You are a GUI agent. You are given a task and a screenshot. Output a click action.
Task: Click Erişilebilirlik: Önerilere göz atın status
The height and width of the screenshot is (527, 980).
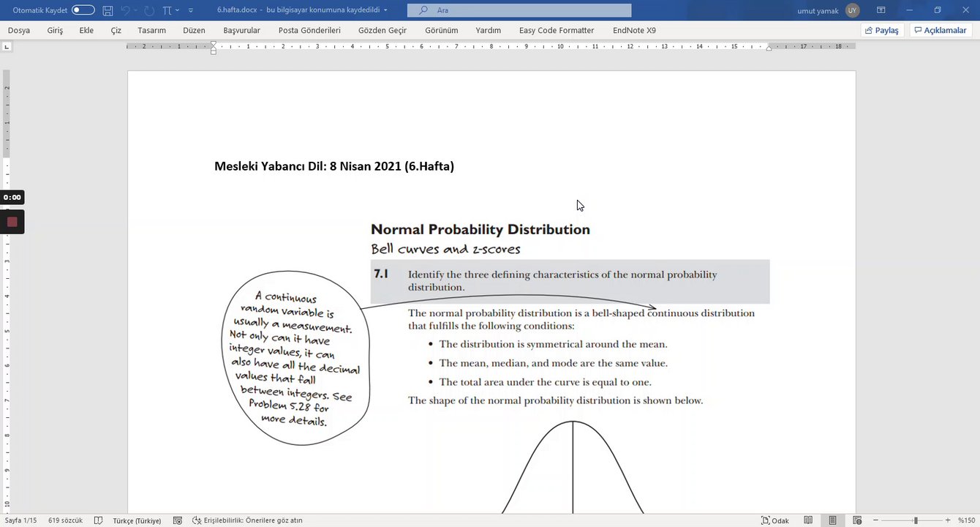coord(247,520)
